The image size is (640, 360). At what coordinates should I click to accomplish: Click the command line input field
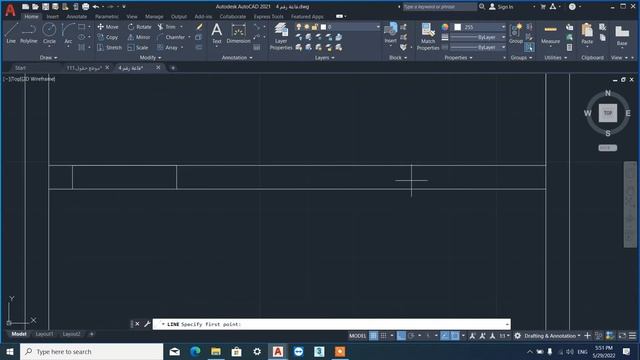(331, 324)
